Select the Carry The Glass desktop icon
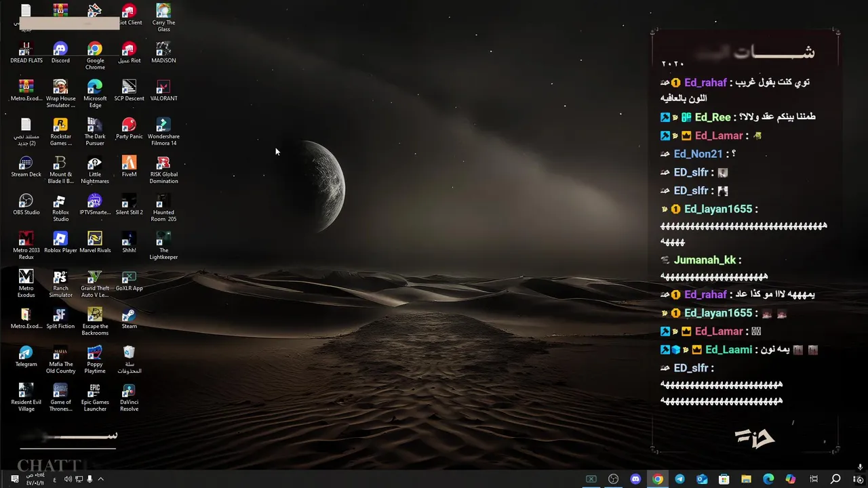The height and width of the screenshot is (488, 868). (x=163, y=18)
